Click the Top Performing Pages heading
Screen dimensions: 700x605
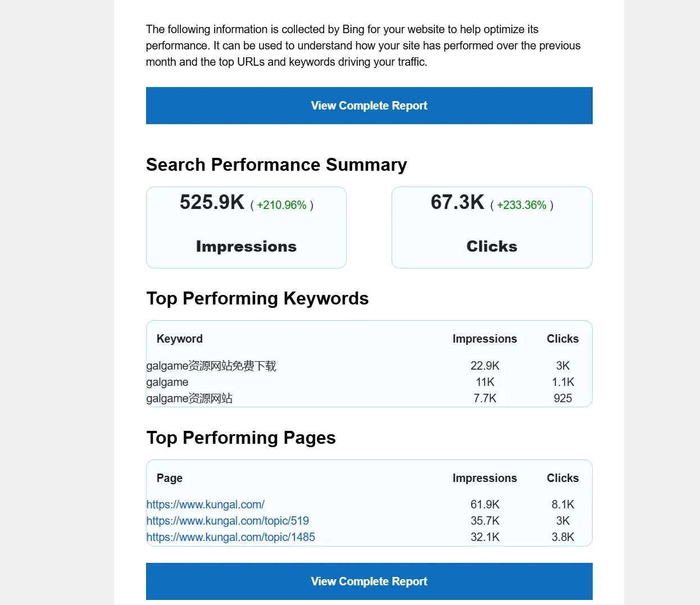tap(241, 438)
